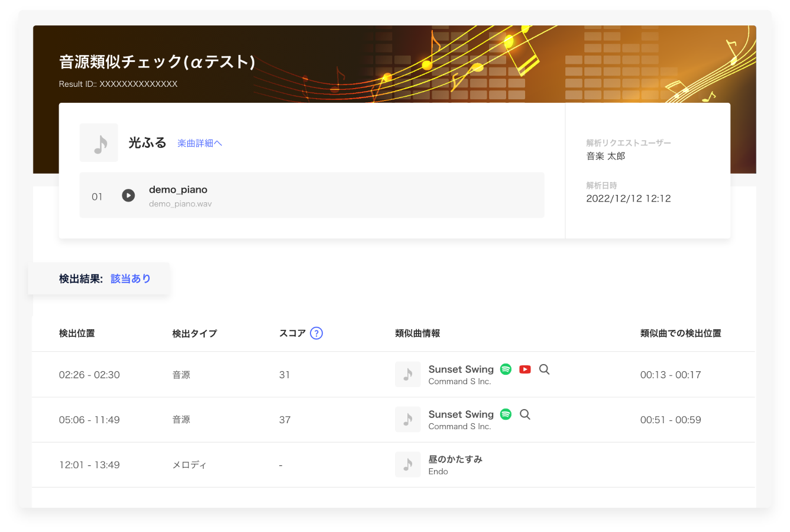Open Sunset Swing on Spotify from first row
The height and width of the screenshot is (532, 790).
pyautogui.click(x=506, y=369)
